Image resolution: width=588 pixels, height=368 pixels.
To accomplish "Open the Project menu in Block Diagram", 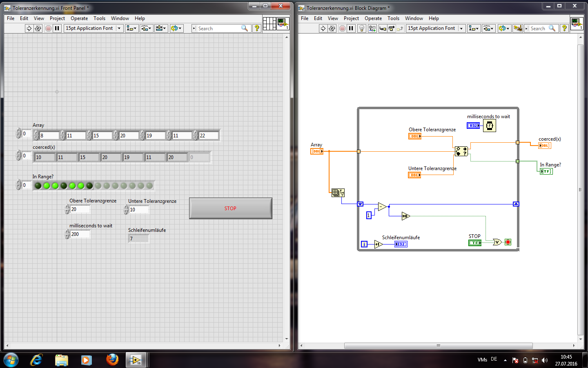I will pyautogui.click(x=351, y=18).
